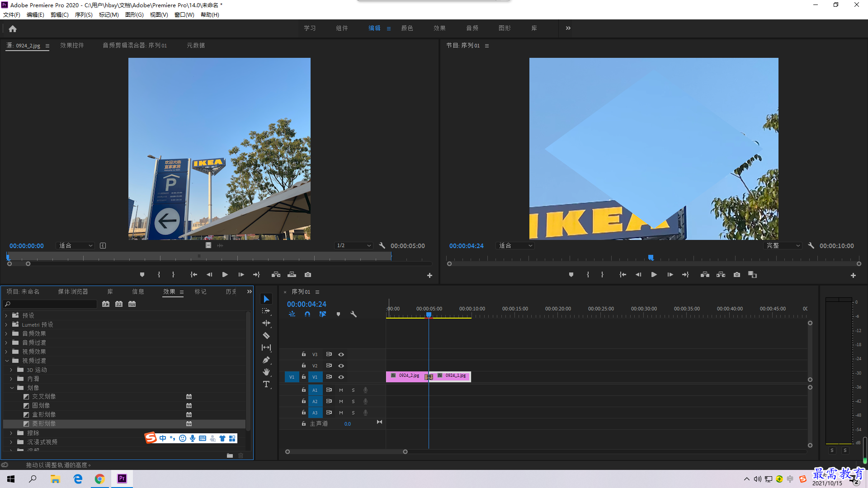Select the Pen tool
The height and width of the screenshot is (488, 868).
(266, 360)
